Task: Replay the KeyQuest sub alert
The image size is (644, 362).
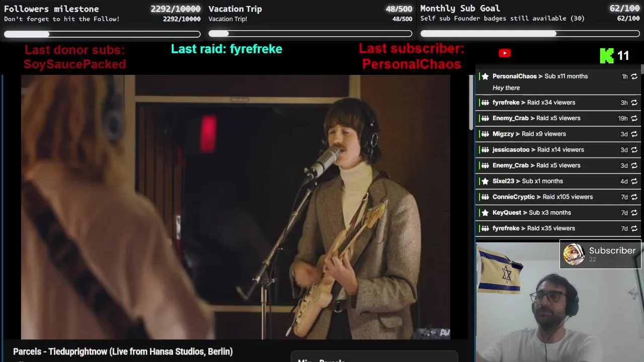Action: (634, 213)
